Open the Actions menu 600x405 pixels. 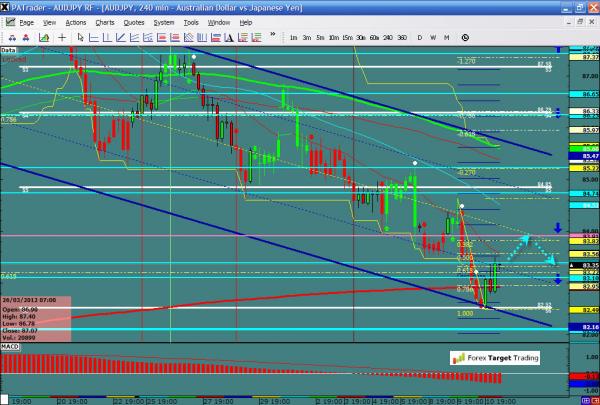coord(75,21)
